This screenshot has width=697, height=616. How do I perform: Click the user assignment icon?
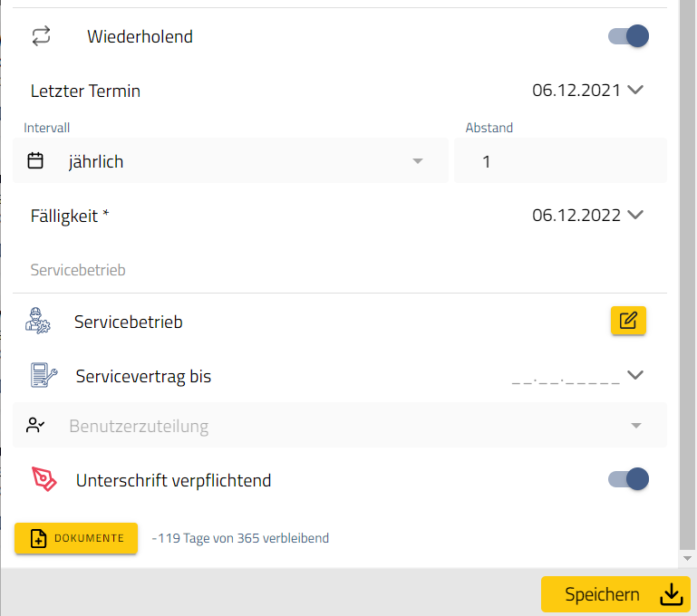click(35, 425)
